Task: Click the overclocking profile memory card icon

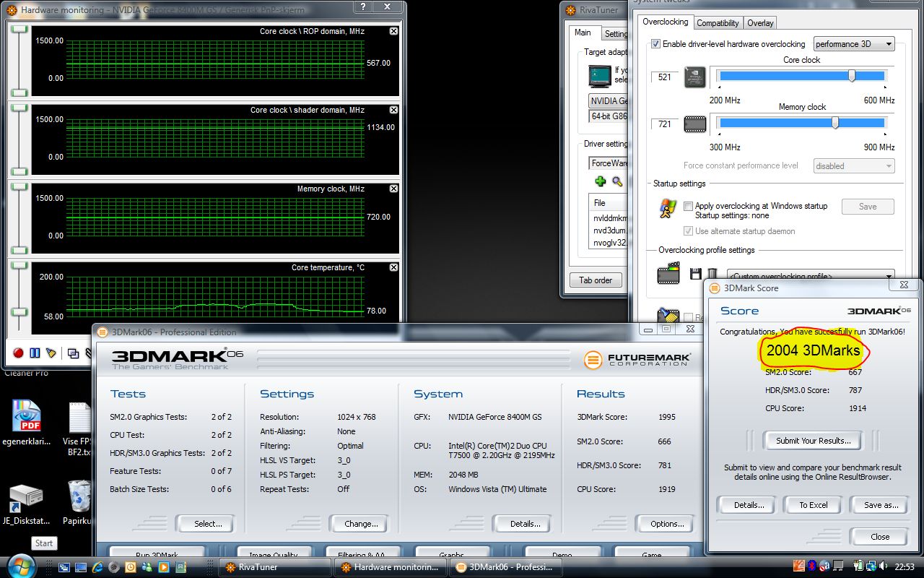Action: 668,274
